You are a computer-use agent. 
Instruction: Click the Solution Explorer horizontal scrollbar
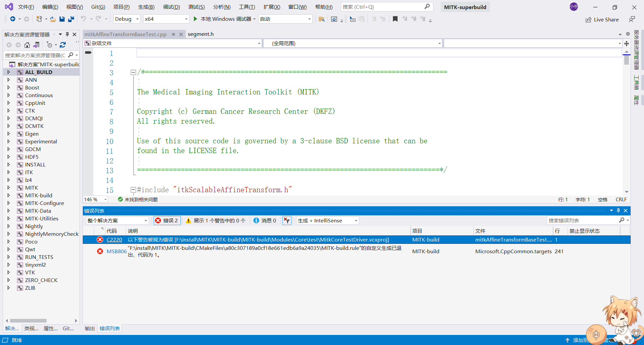[28, 321]
